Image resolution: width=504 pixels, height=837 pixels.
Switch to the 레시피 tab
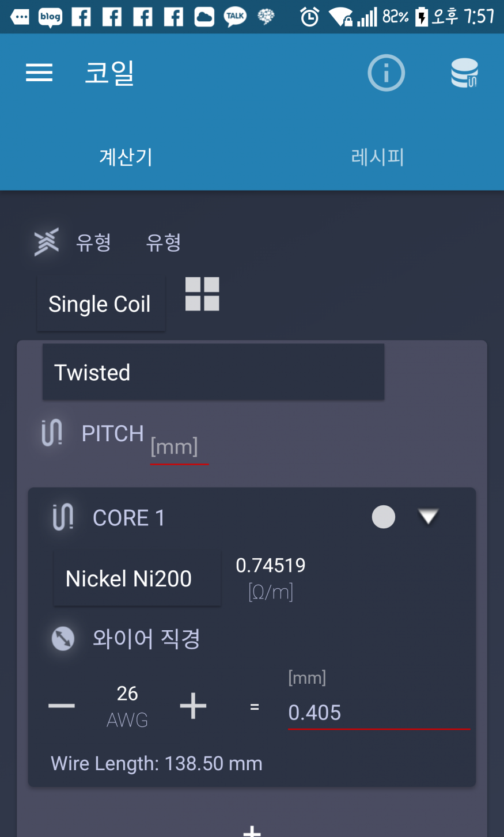click(377, 157)
